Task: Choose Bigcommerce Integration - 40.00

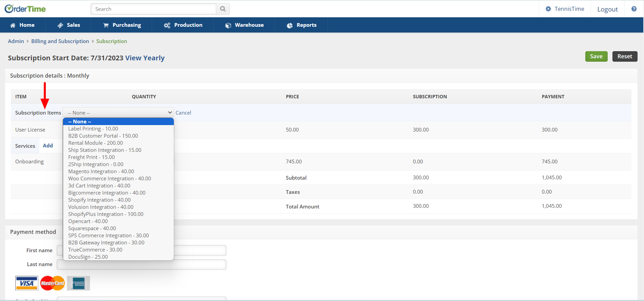Action: point(118,193)
